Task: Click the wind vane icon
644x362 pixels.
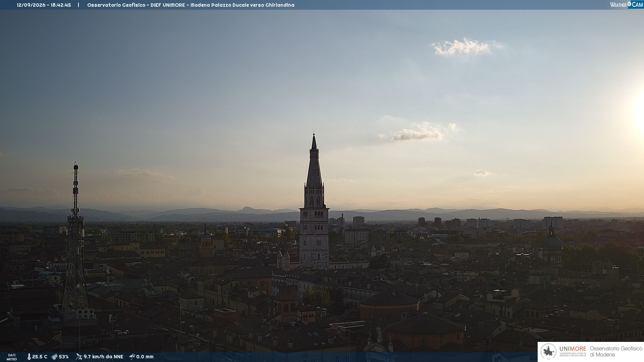Action: [79, 357]
